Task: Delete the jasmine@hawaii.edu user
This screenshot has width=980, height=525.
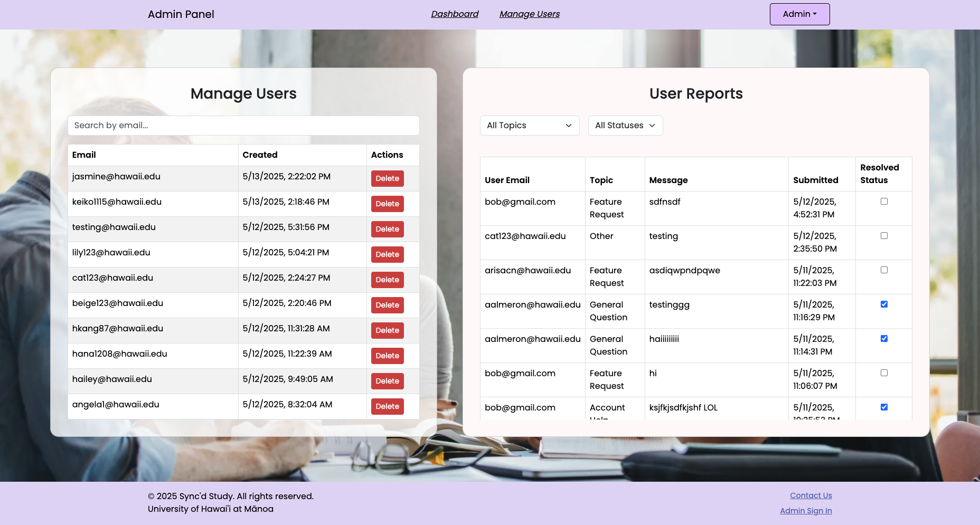Action: pyautogui.click(x=387, y=178)
